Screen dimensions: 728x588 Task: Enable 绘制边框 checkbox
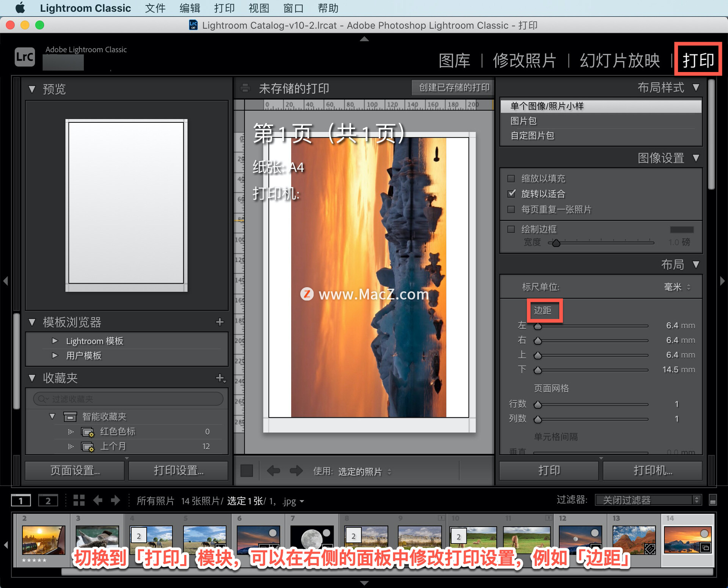[511, 229]
